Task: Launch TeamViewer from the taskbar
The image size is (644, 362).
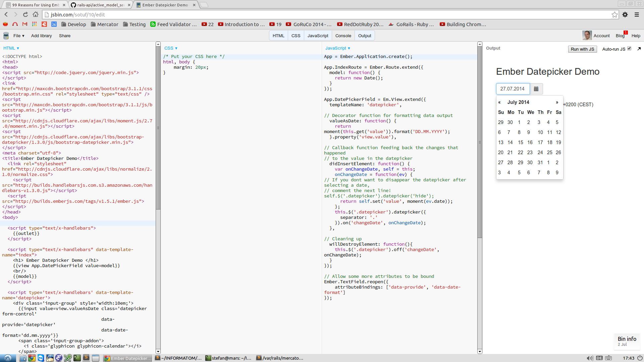Action: pos(41,358)
